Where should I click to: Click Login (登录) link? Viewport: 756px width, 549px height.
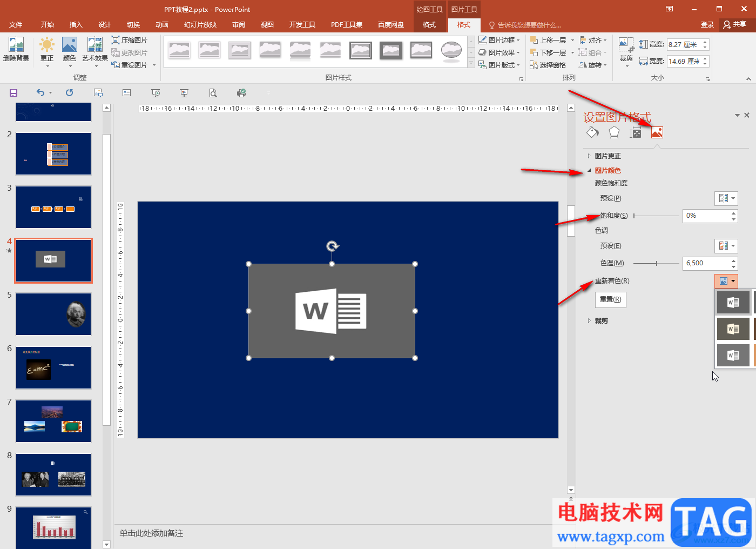pyautogui.click(x=707, y=25)
